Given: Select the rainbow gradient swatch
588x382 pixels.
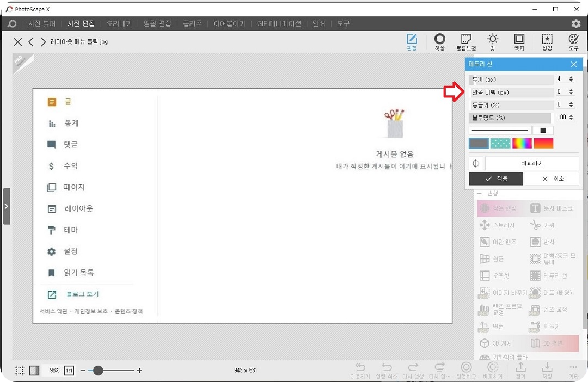Looking at the screenshot, I should click(522, 143).
